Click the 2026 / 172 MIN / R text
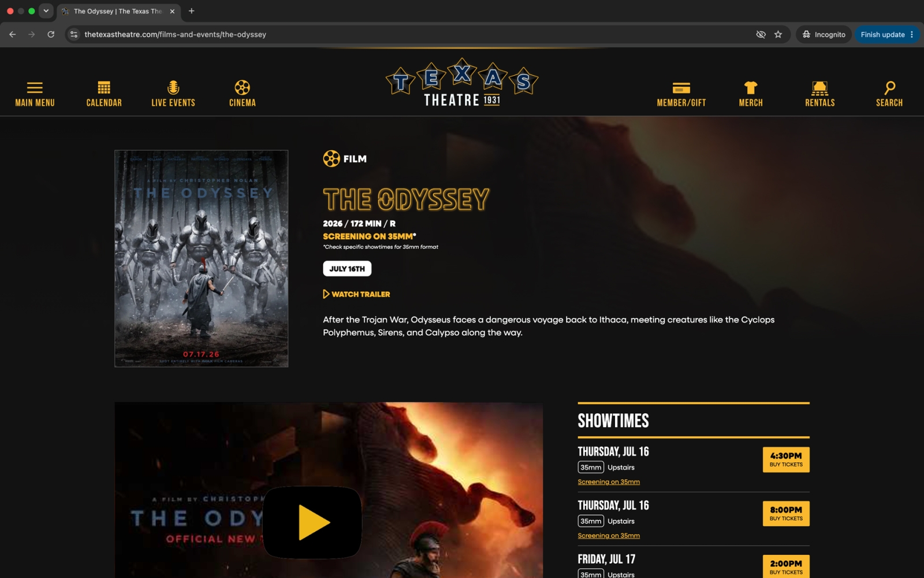924x578 pixels. pyautogui.click(x=359, y=224)
